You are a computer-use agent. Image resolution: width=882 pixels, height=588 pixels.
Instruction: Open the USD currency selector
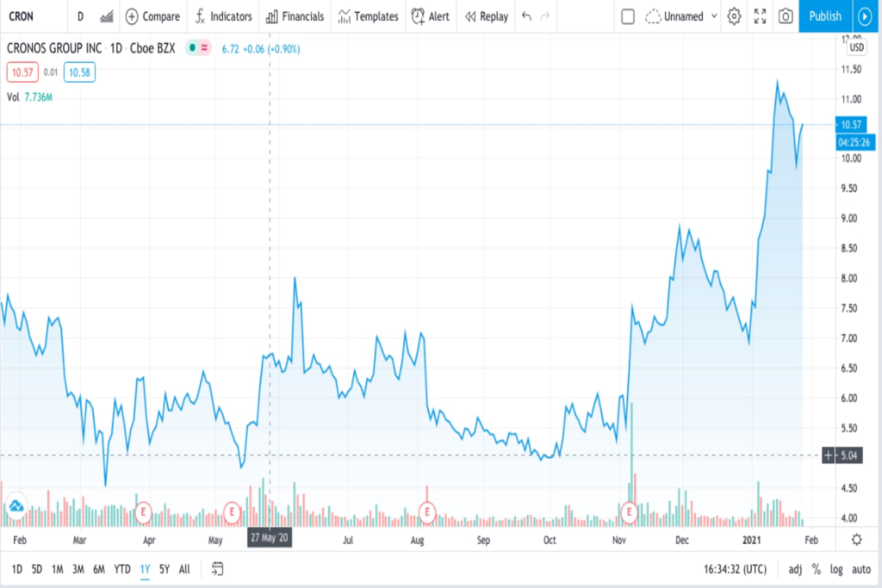pyautogui.click(x=857, y=47)
